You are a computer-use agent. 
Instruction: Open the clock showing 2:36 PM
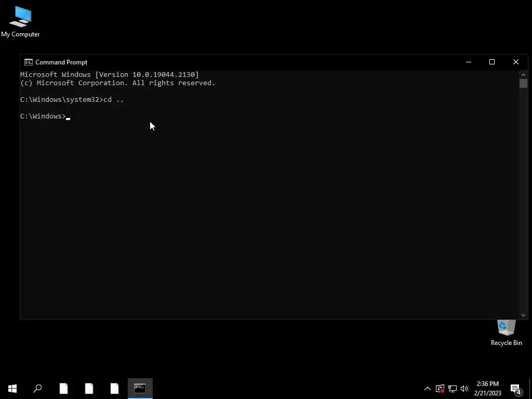pos(487,389)
